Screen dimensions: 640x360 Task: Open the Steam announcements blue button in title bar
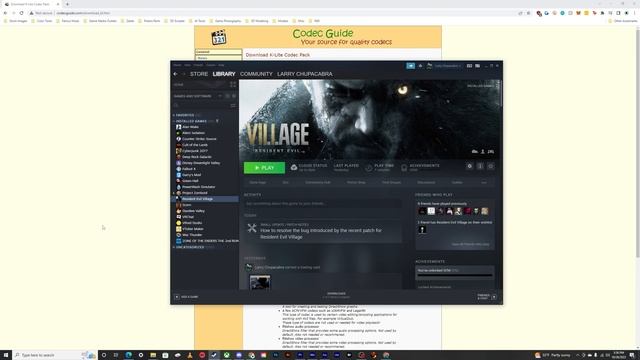tap(411, 66)
